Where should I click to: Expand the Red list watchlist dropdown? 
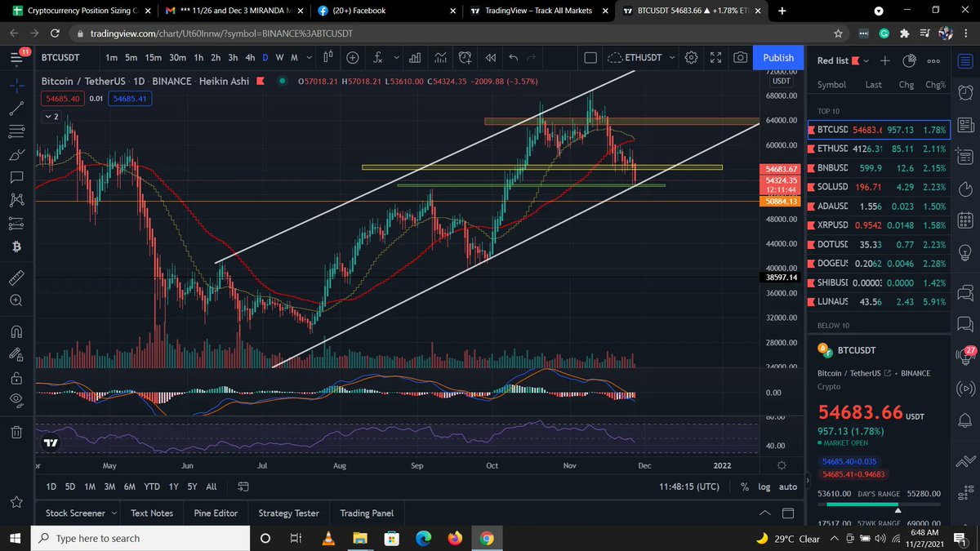tap(866, 61)
